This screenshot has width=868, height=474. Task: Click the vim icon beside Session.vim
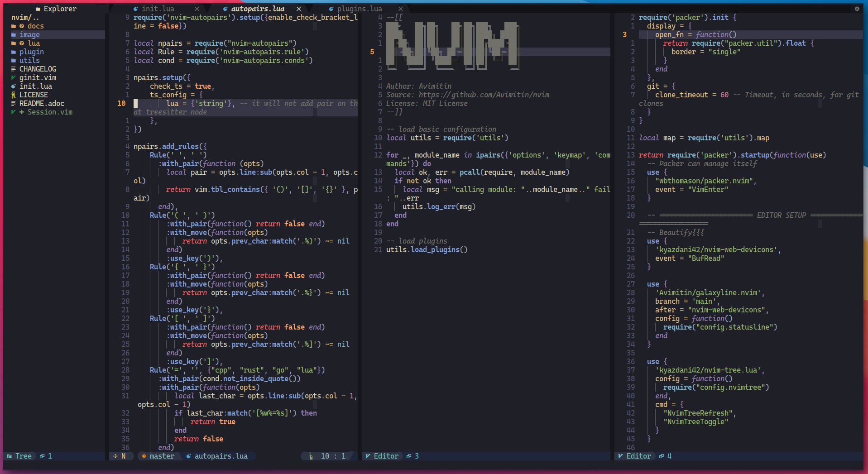pyautogui.click(x=14, y=112)
